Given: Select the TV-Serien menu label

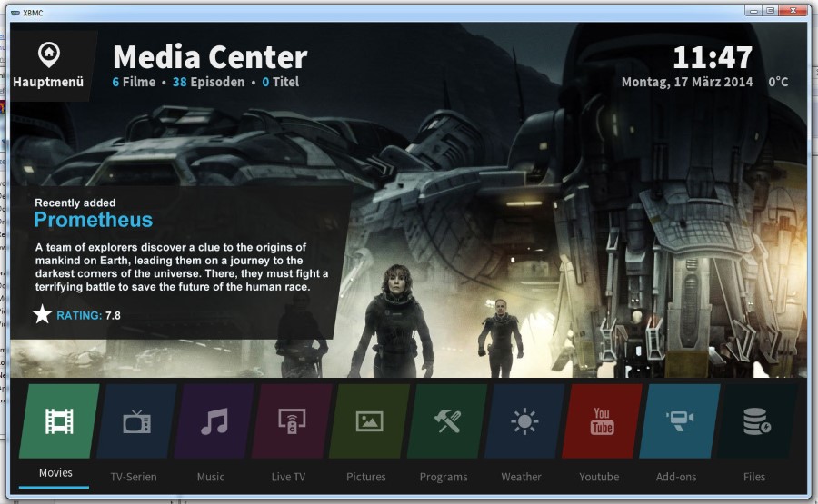Looking at the screenshot, I should pos(134,477).
